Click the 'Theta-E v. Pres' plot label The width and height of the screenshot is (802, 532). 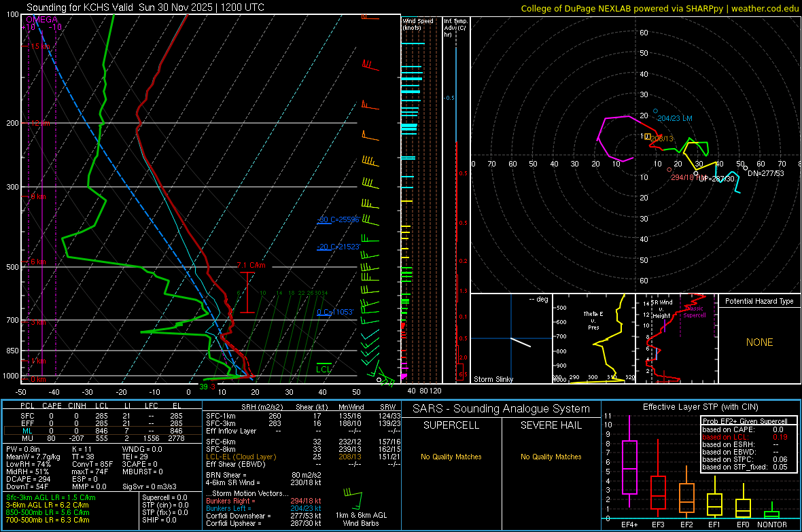[593, 320]
